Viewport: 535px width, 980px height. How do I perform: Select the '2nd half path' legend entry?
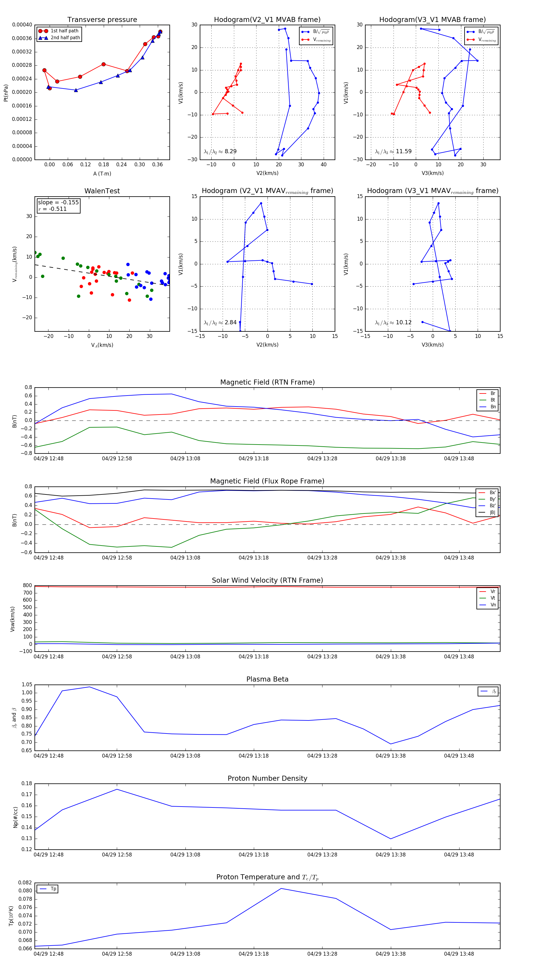tap(59, 38)
